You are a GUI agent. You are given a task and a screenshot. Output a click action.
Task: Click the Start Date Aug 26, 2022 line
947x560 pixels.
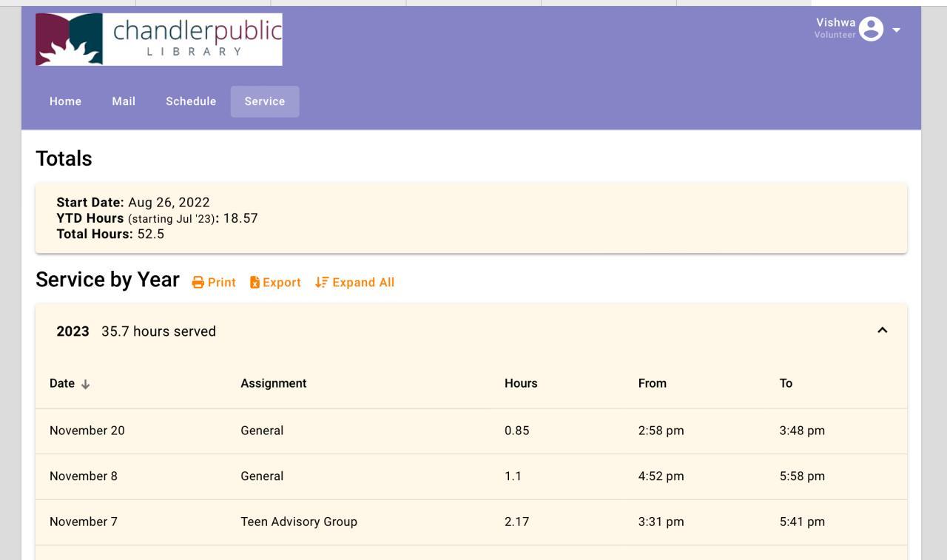(x=133, y=203)
